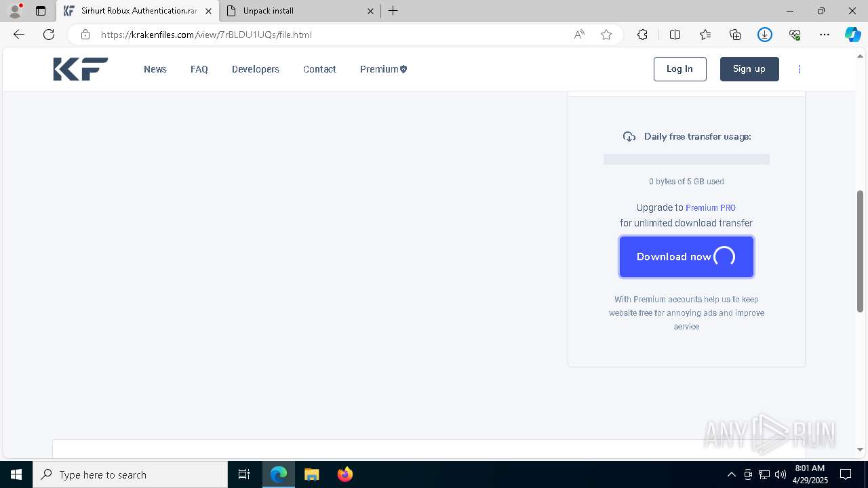This screenshot has height=488, width=868.
Task: Add this page to favorites star
Action: 606,35
